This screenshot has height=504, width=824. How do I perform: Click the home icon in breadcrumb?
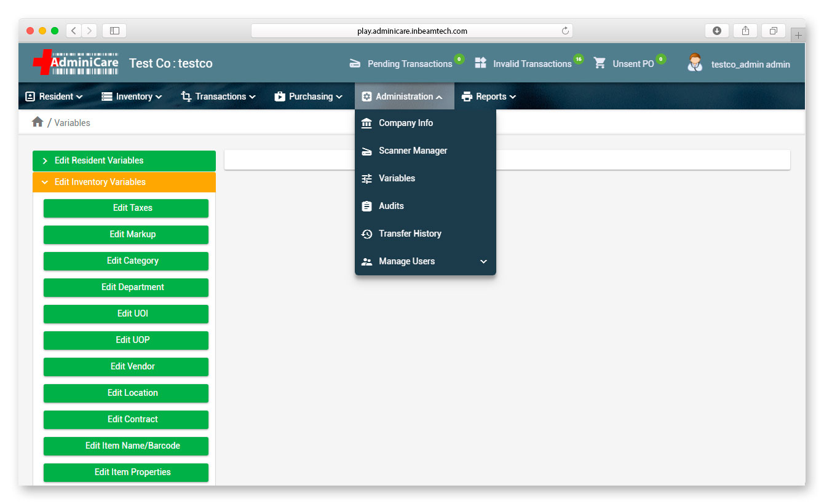point(38,122)
